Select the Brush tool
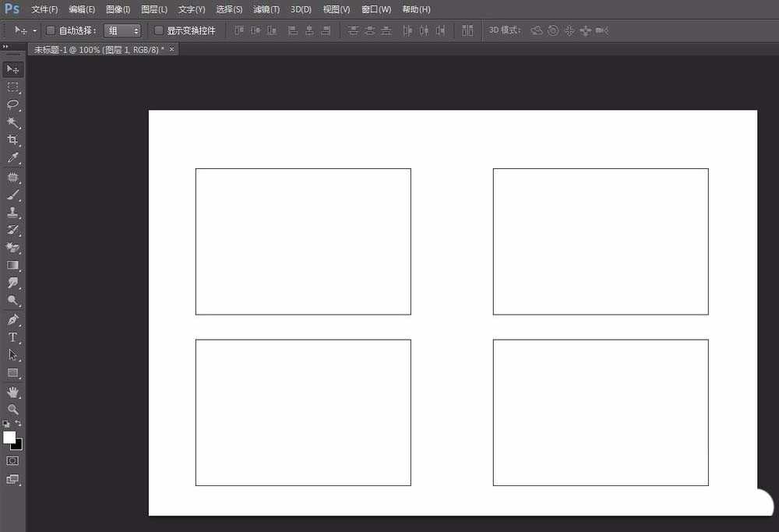 pyautogui.click(x=12, y=195)
